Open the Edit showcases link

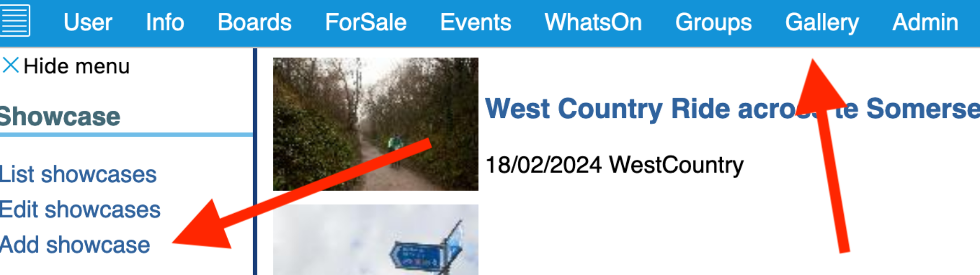80,210
